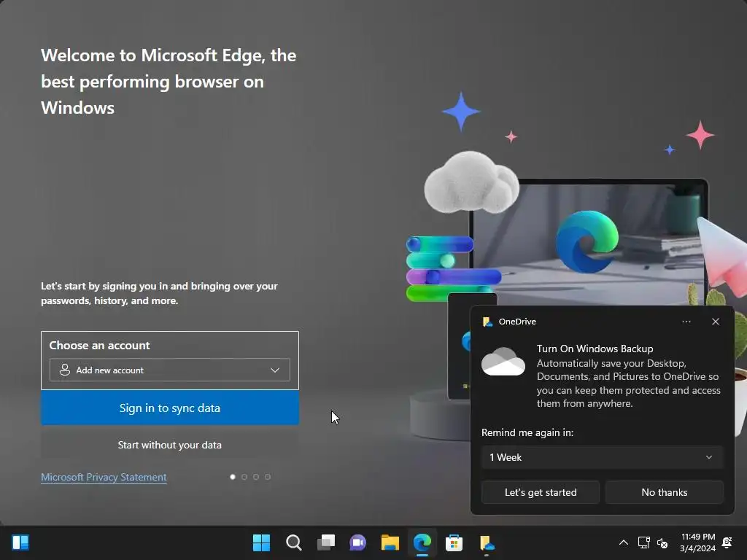Click the OneDrive setup taskbar icon
Viewport: 747px width, 560px height.
(x=487, y=542)
